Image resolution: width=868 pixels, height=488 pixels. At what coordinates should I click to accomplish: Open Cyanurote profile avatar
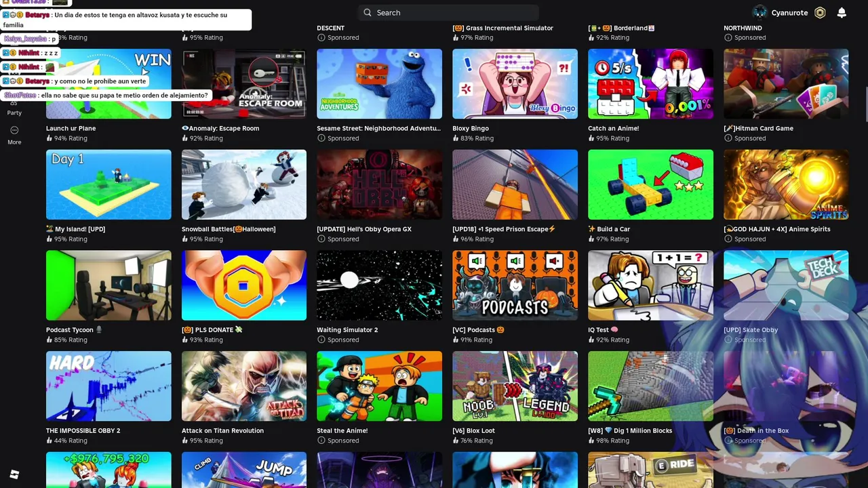tap(760, 12)
